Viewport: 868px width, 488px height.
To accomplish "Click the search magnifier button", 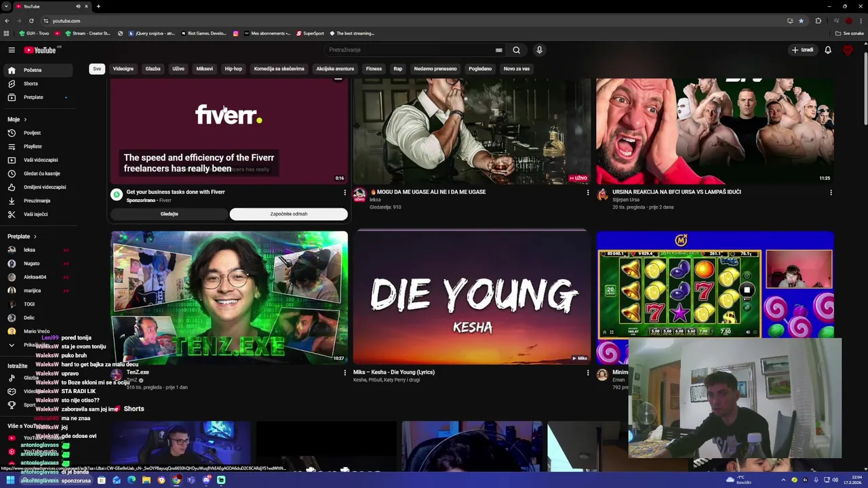I will [x=516, y=49].
